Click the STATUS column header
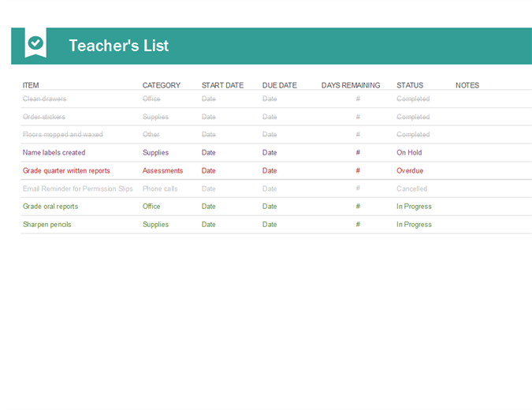Image resolution: width=532 pixels, height=410 pixels. coord(410,85)
